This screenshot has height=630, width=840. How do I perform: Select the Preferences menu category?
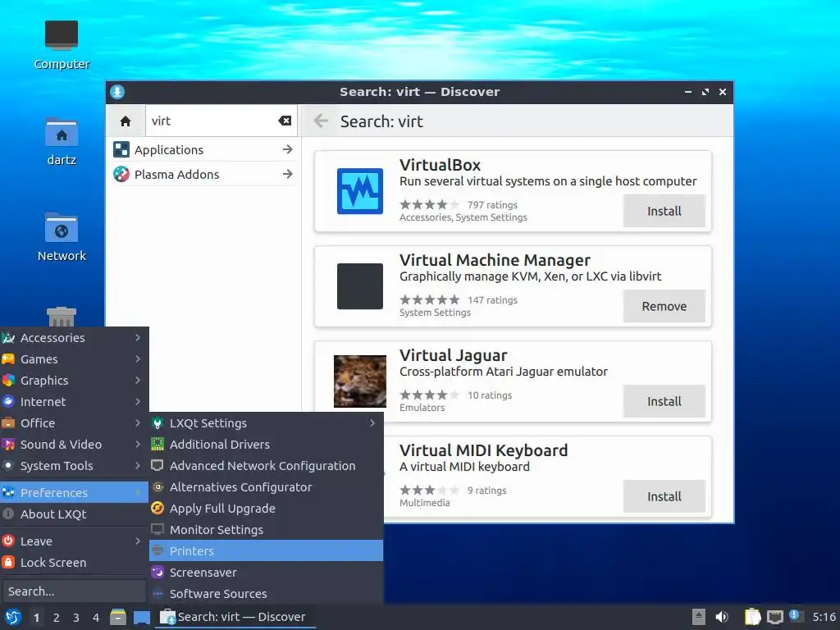pos(74,492)
